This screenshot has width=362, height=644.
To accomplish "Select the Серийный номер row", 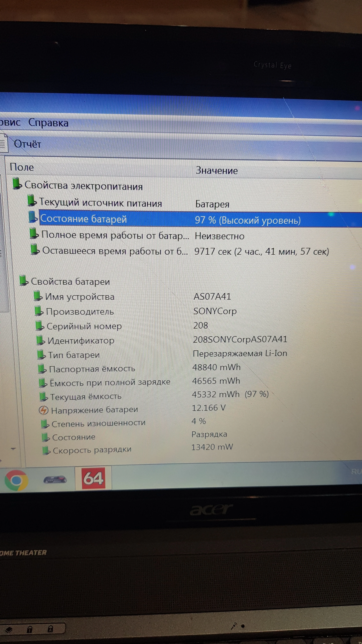I will click(84, 326).
